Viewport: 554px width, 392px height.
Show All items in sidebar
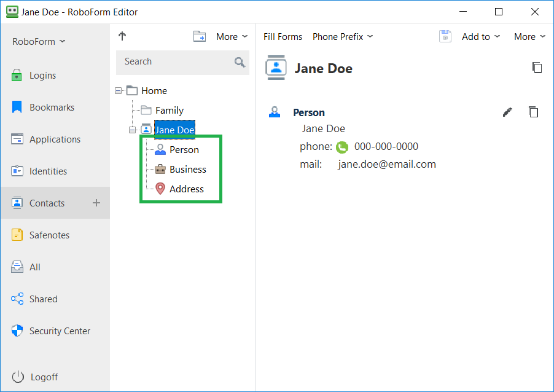55,267
